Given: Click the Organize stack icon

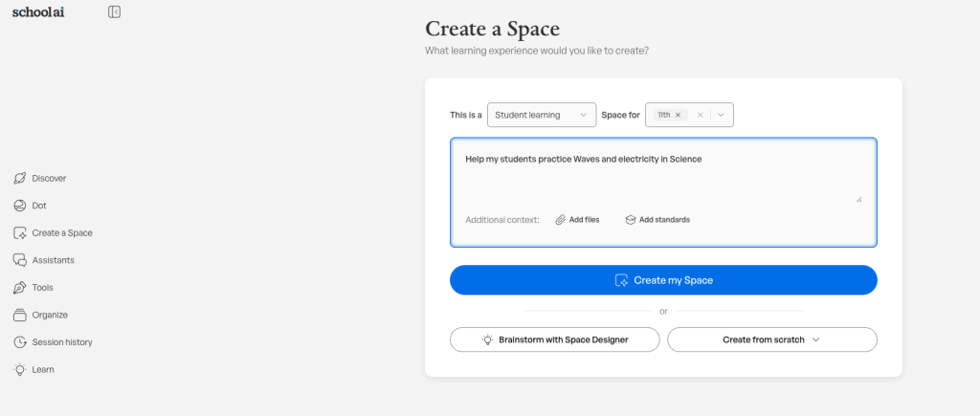Looking at the screenshot, I should click(x=20, y=315).
